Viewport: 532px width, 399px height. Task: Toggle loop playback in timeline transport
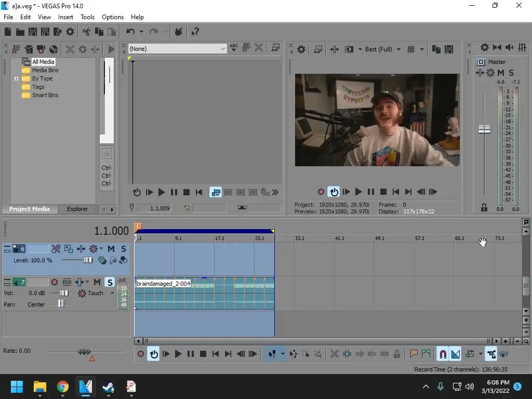pos(154,354)
